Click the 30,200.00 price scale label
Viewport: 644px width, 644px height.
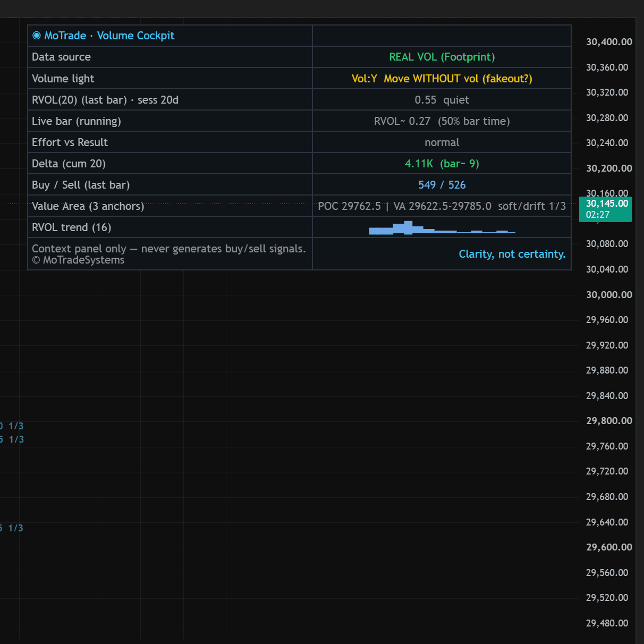609,168
